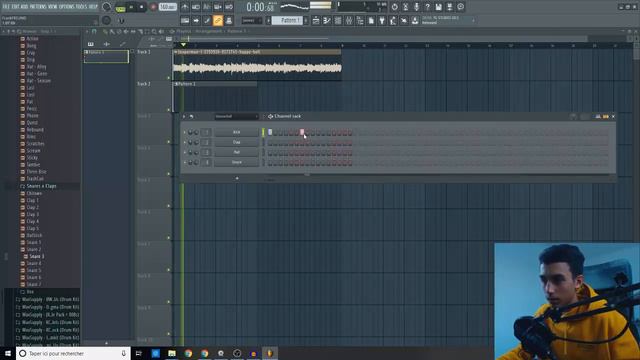This screenshot has width=640, height=360.
Task: Open the snap selector dropdown left of Pattern 1
Action: click(x=251, y=20)
